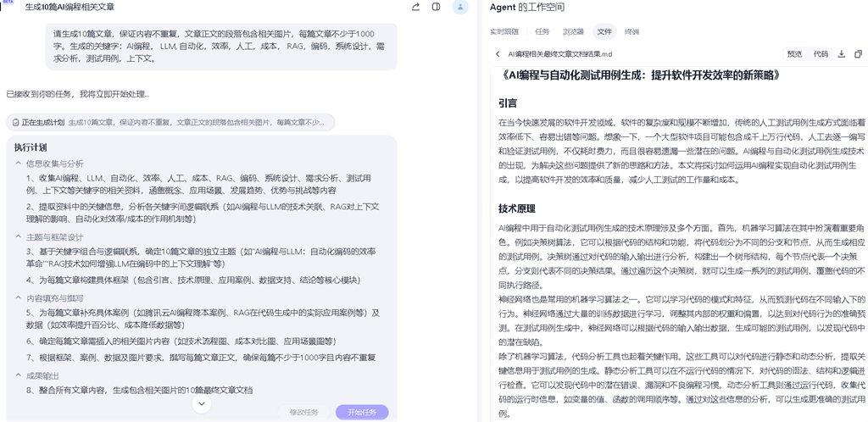Click plan step 8 整合所有文章内容

(140, 390)
